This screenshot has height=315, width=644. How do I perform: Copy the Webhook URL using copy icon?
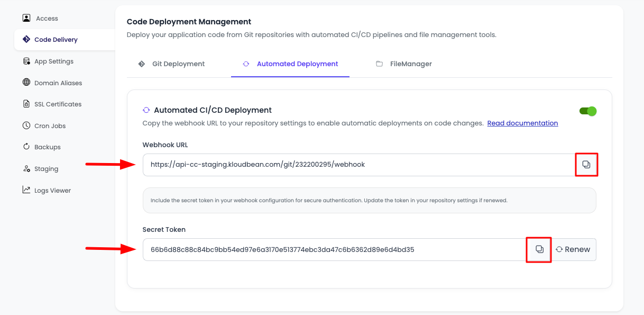coord(586,164)
